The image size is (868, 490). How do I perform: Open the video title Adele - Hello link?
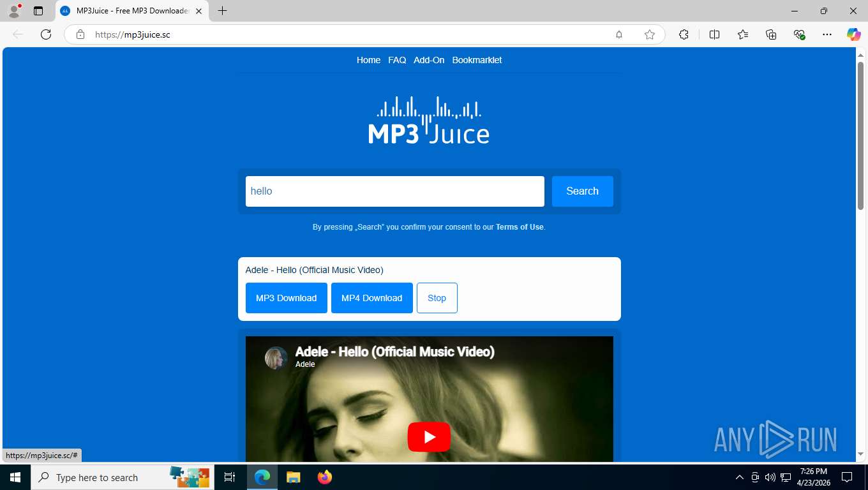click(394, 352)
